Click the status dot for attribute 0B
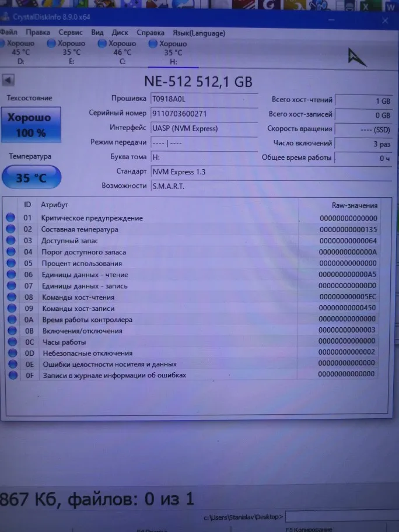The height and width of the screenshot is (532, 399). (x=12, y=331)
